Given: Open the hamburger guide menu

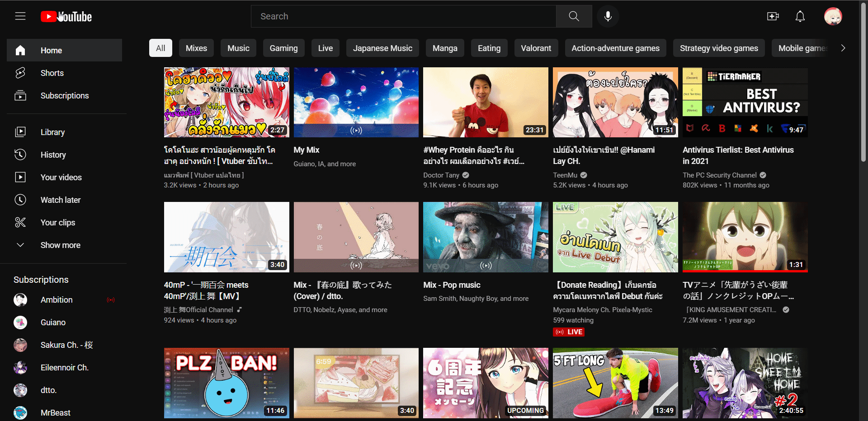Looking at the screenshot, I should click(20, 16).
